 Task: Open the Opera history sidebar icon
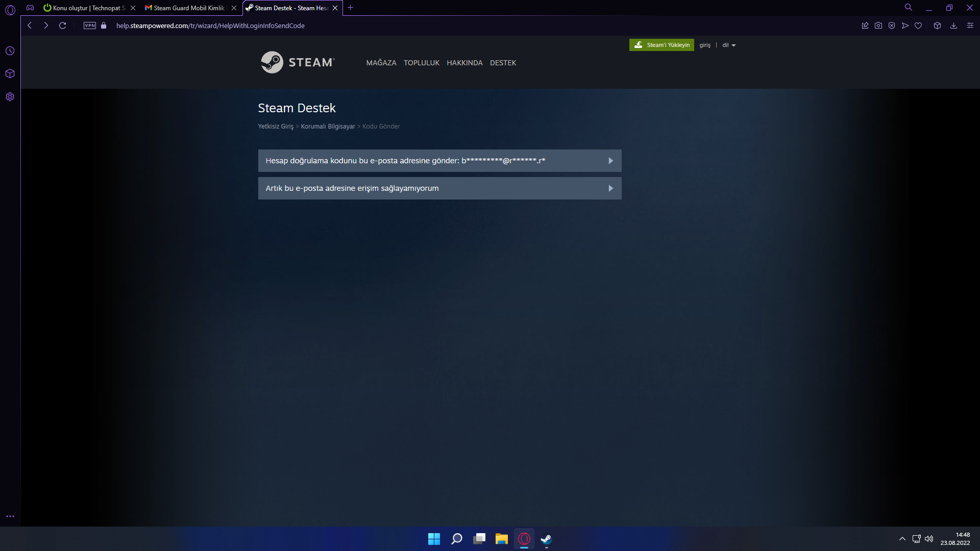click(x=10, y=51)
